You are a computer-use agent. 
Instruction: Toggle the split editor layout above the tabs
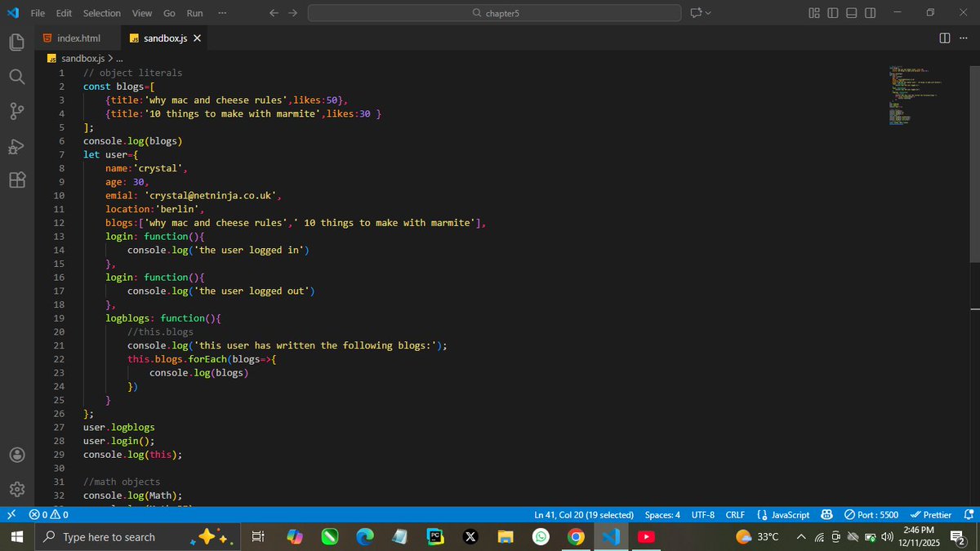[943, 38]
